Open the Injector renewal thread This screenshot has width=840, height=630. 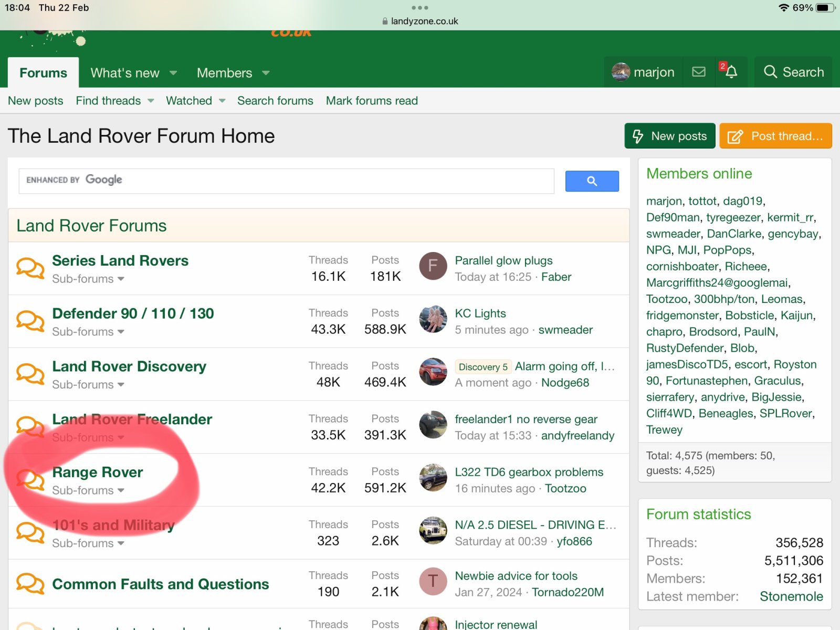point(496,624)
